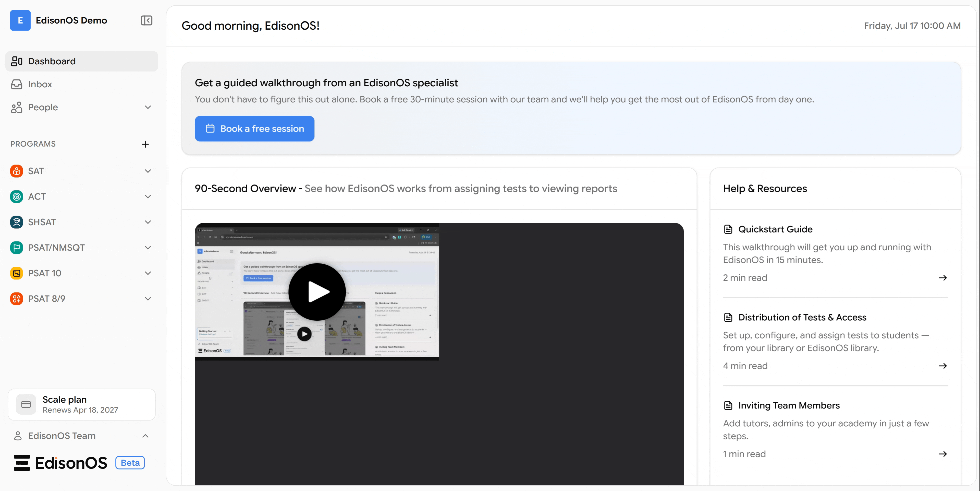Click the Distribution of Tests document icon
Viewport: 980px width, 491px height.
(x=728, y=317)
